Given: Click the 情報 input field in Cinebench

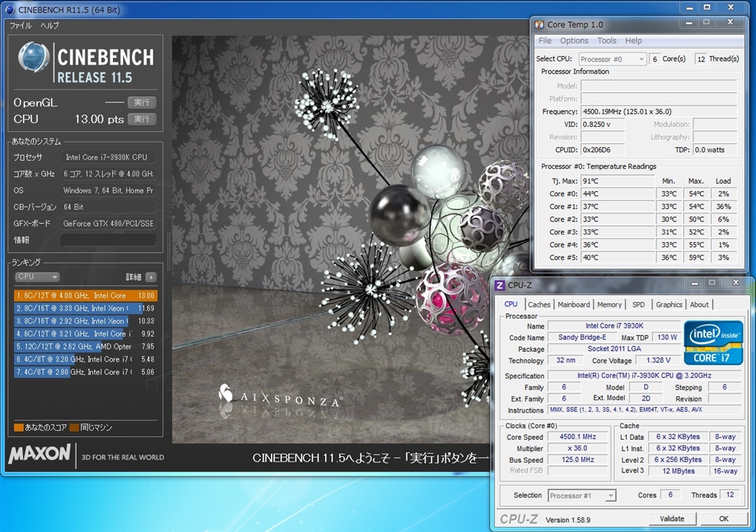Looking at the screenshot, I should click(108, 240).
